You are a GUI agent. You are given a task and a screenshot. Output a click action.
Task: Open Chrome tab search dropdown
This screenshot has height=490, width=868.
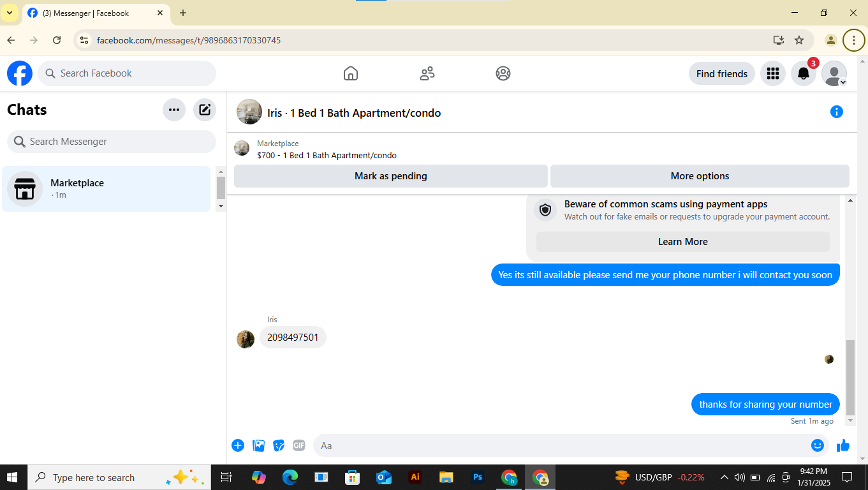click(x=10, y=13)
